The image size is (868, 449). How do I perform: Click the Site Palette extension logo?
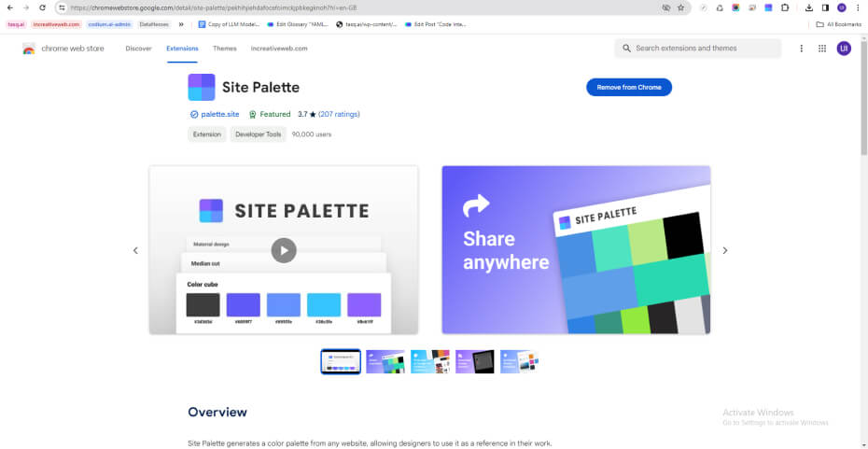[x=202, y=87]
